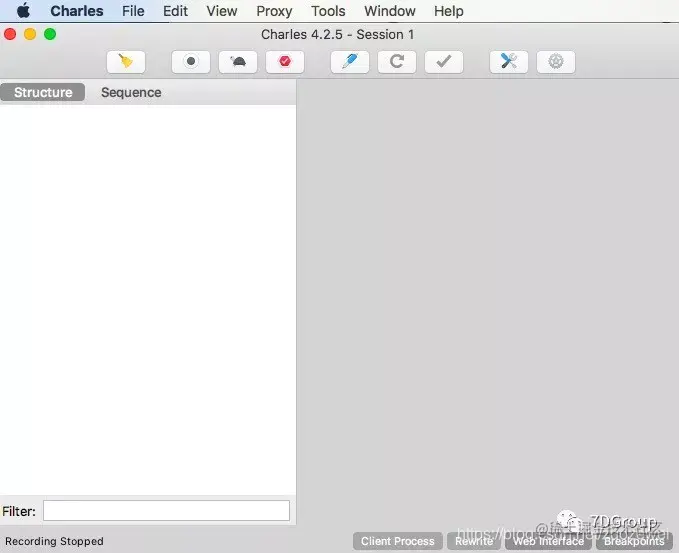Toggle throttling with the turtle icon
The image size is (679, 553).
(x=238, y=62)
